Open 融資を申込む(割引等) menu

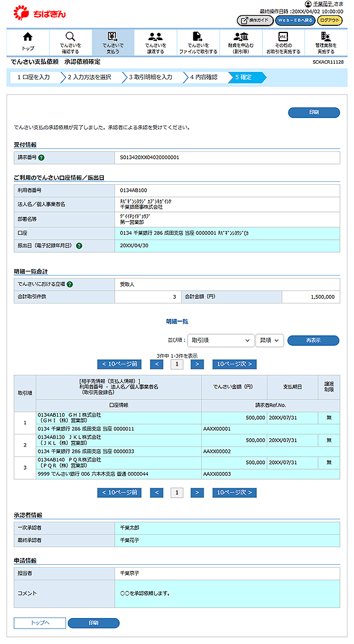point(241,43)
